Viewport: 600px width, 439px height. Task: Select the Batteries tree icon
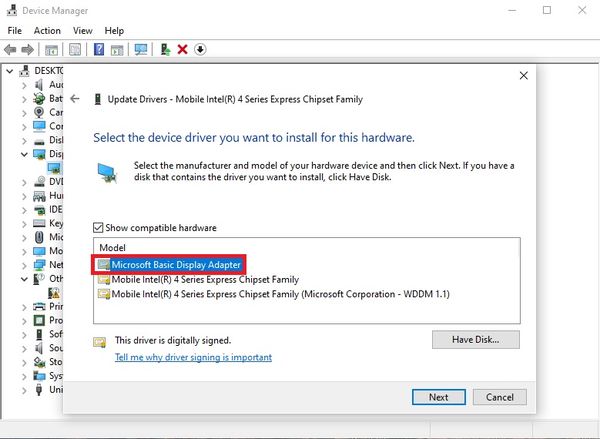pos(39,99)
